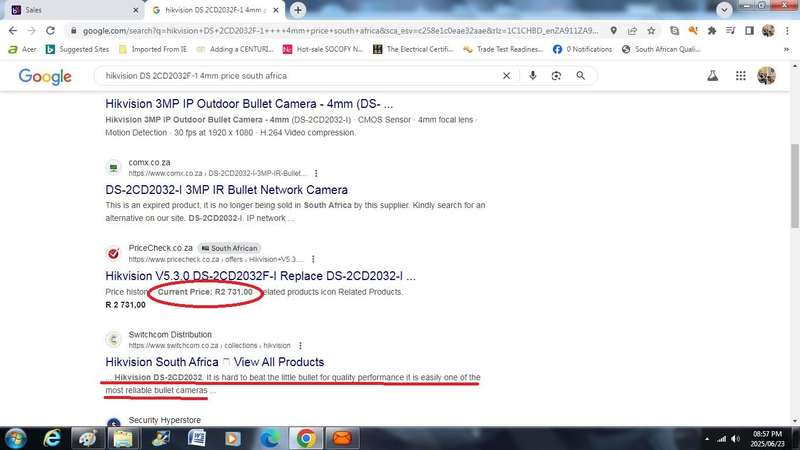Go to the Google home logo
Screen dimensions: 800x450
(x=45, y=76)
